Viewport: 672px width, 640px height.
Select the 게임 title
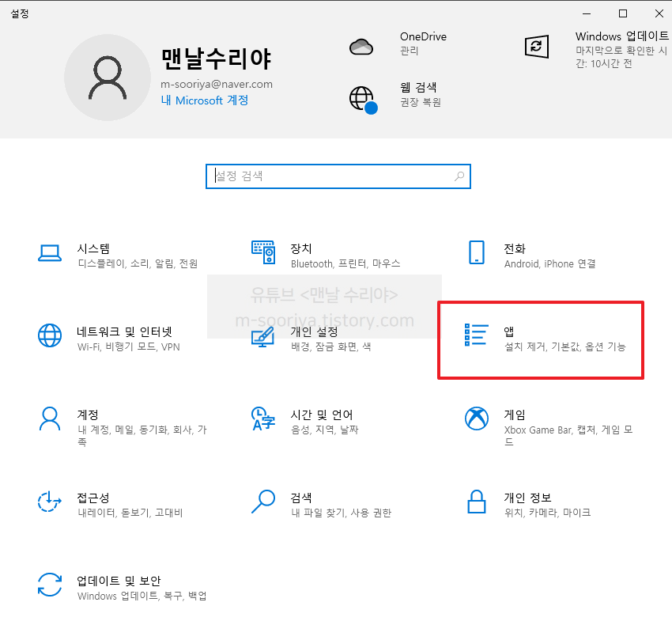tap(515, 415)
